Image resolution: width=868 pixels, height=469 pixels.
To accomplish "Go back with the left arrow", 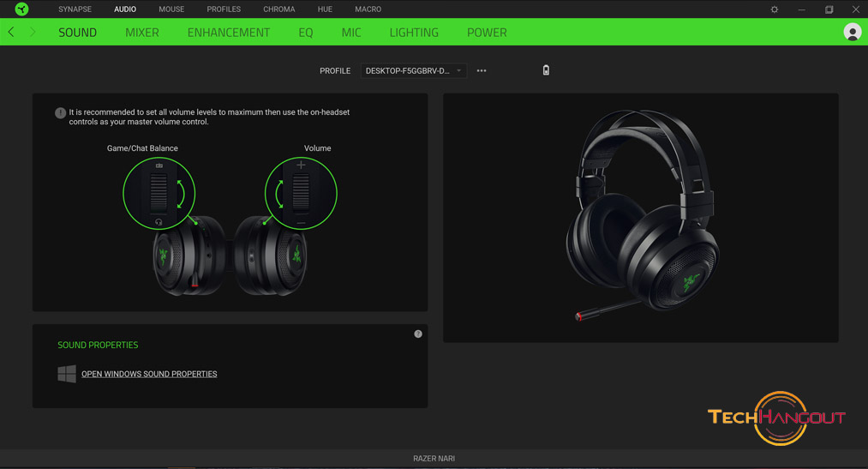I will pos(11,32).
